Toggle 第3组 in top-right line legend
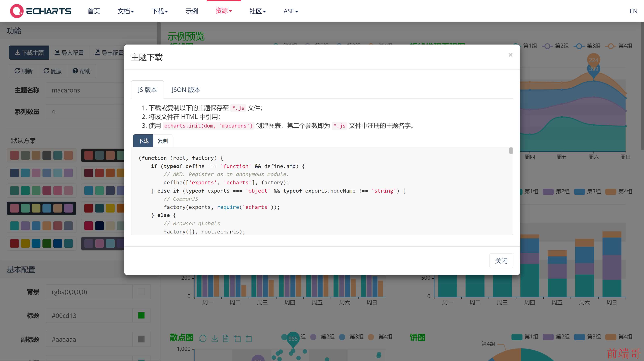This screenshot has width=644, height=361. [x=587, y=46]
